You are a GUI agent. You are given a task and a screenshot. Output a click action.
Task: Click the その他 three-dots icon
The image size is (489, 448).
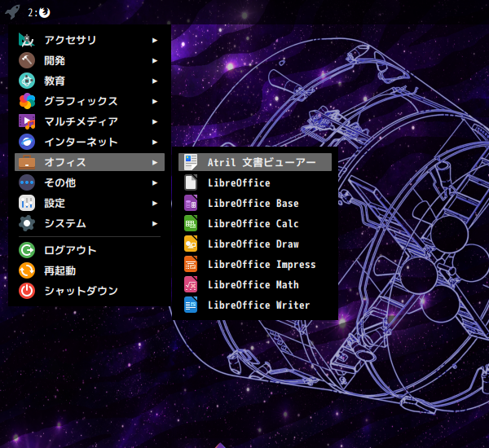tap(27, 182)
